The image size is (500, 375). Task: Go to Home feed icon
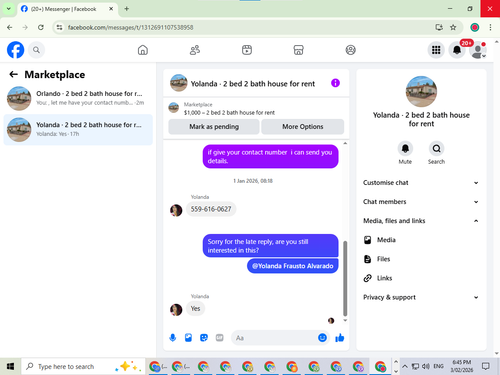click(143, 50)
